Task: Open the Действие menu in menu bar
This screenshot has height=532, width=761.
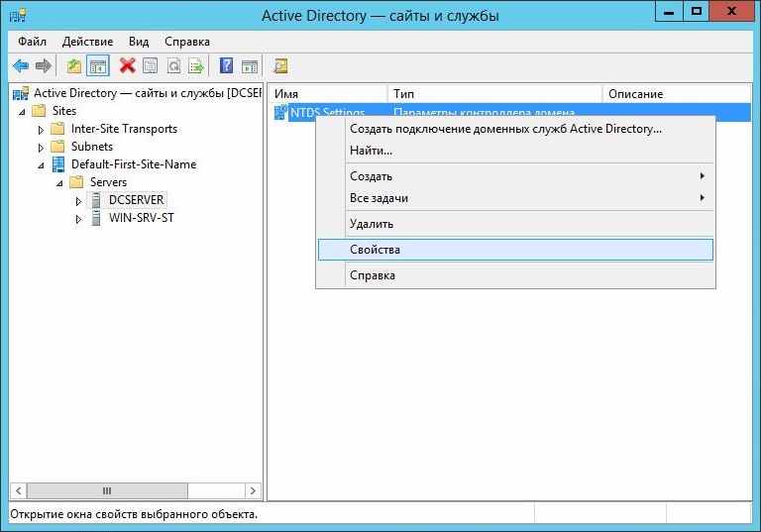Action: pos(87,42)
